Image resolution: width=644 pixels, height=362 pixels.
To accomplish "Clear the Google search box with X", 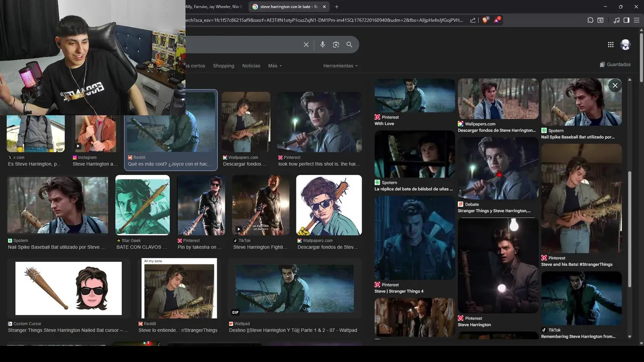I will [x=306, y=45].
